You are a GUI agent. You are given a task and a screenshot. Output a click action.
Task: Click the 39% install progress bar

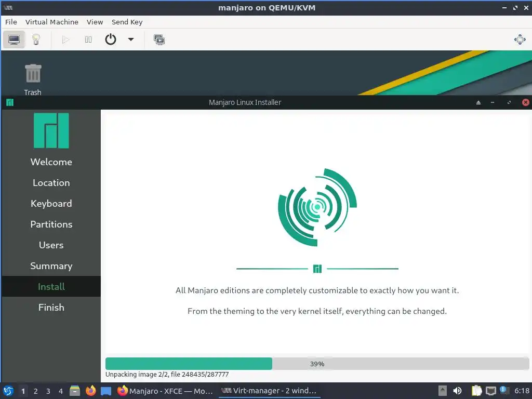click(317, 364)
